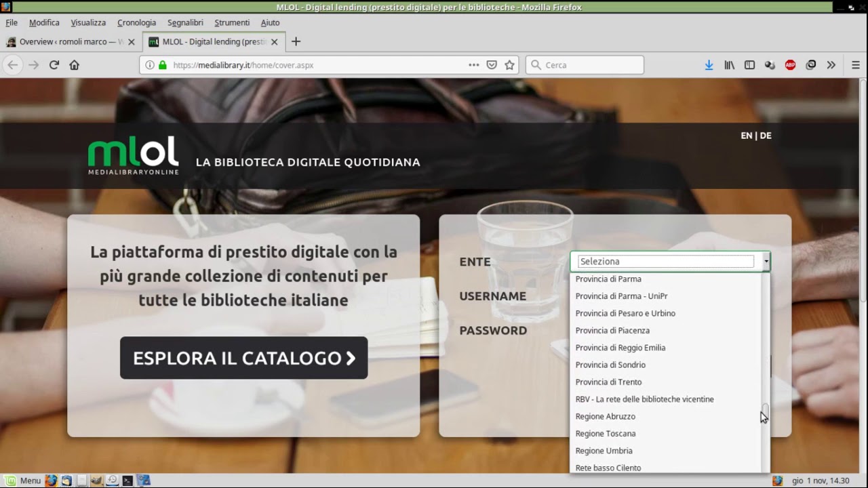The image size is (868, 488).
Task: Select Regione Toscana option
Action: click(x=666, y=433)
